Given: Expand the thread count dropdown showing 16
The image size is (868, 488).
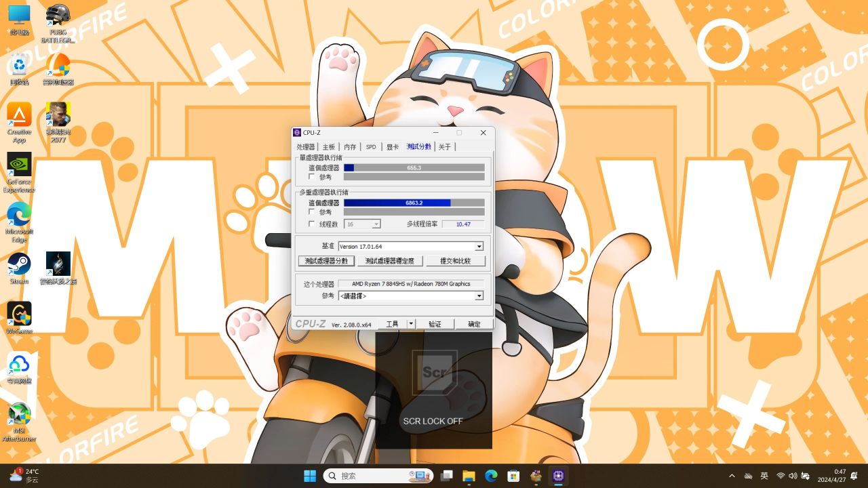Looking at the screenshot, I should pos(376,224).
